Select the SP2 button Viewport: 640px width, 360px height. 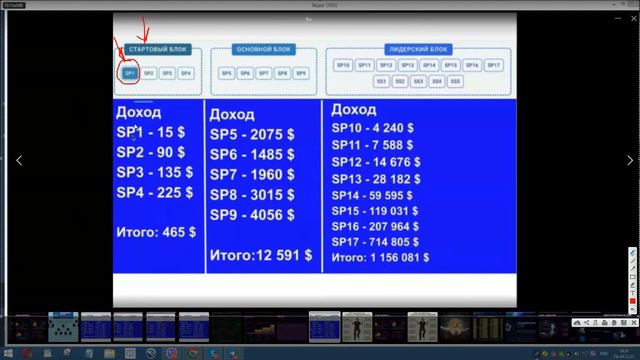149,73
